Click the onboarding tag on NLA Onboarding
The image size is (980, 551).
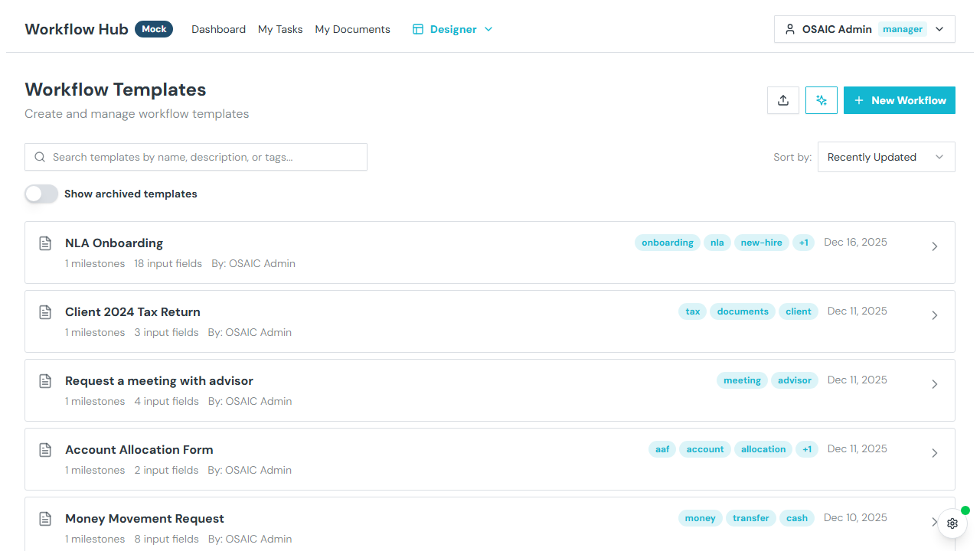point(667,243)
